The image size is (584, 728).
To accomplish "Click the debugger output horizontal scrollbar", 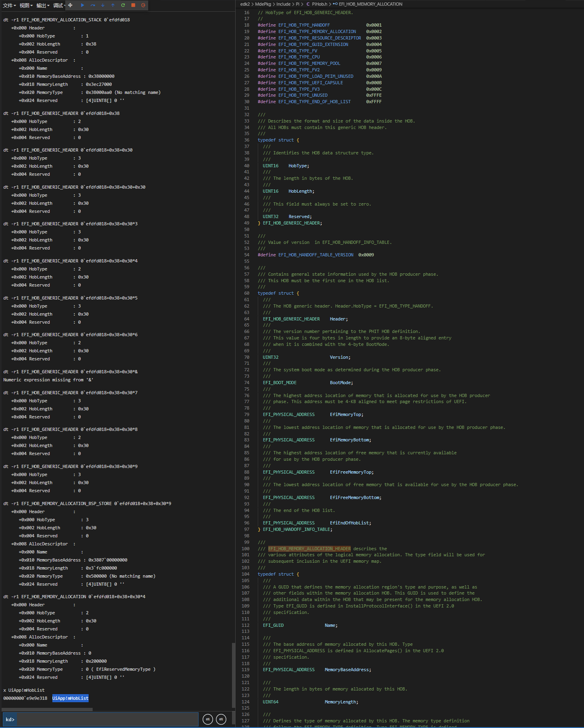I will [48, 709].
